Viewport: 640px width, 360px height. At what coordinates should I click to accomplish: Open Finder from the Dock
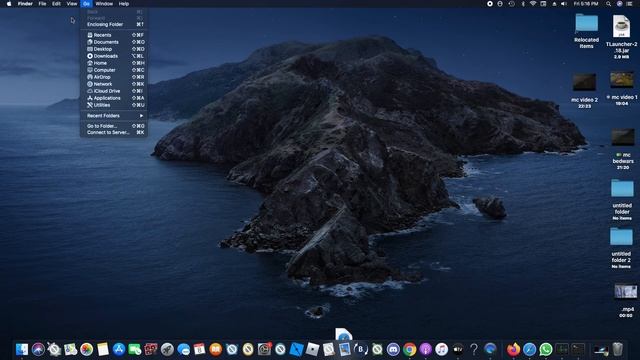(22, 349)
